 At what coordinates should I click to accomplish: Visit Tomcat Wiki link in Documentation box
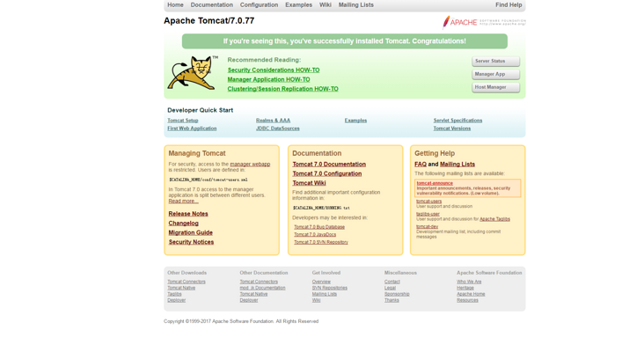(309, 183)
